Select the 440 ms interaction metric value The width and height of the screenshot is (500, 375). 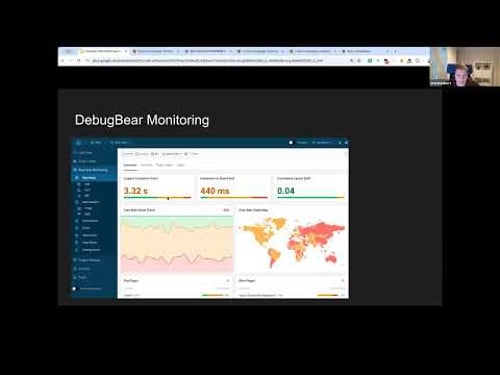[215, 191]
